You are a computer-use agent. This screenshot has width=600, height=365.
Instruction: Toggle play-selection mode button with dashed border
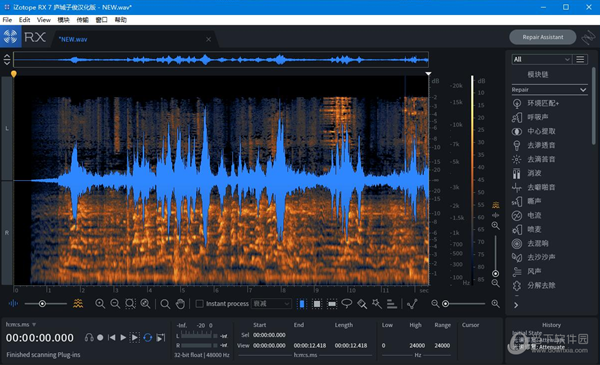(x=135, y=337)
